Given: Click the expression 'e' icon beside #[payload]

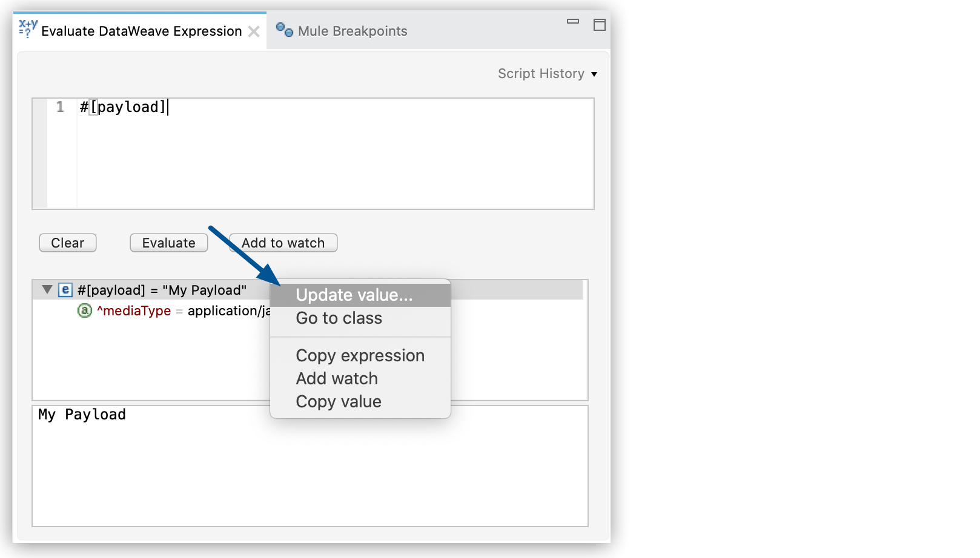Looking at the screenshot, I should tap(65, 290).
